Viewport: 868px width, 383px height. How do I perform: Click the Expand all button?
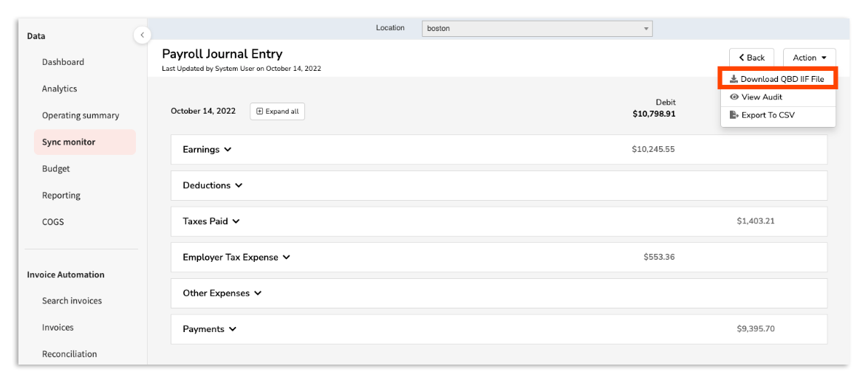point(277,111)
